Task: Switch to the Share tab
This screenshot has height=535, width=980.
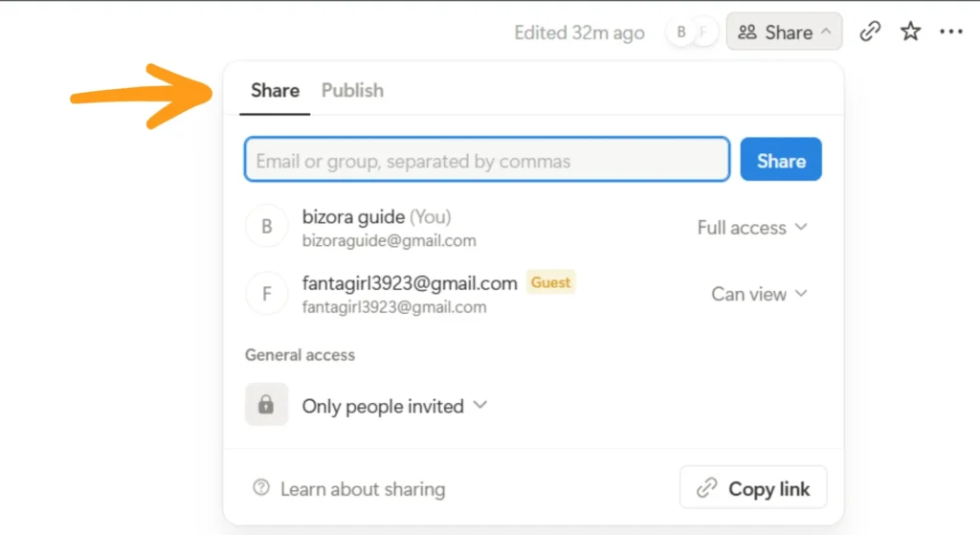Action: (x=275, y=91)
